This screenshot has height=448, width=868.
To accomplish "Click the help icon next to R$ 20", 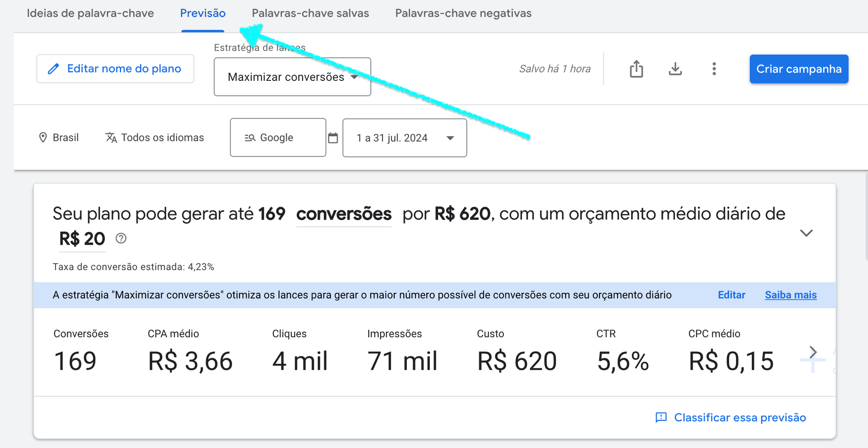I will click(120, 238).
